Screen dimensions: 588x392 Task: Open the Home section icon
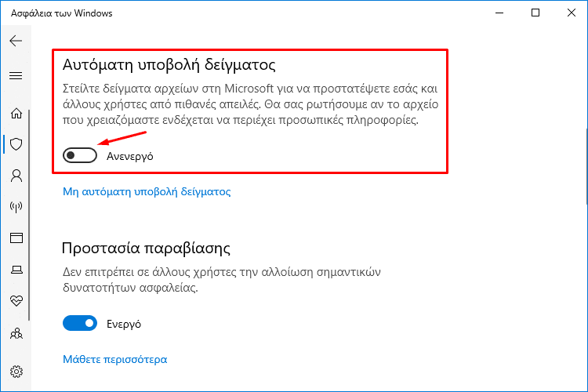point(16,113)
